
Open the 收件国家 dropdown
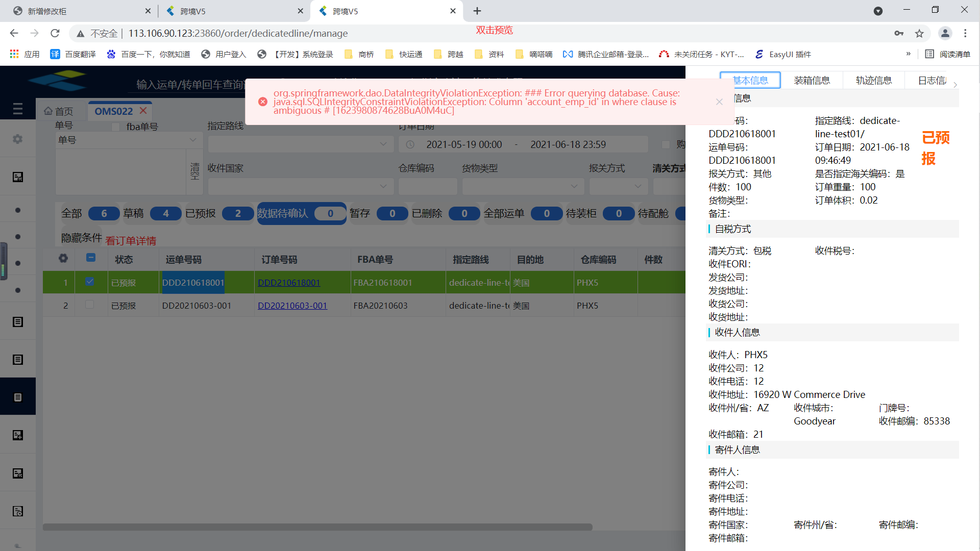coord(301,186)
